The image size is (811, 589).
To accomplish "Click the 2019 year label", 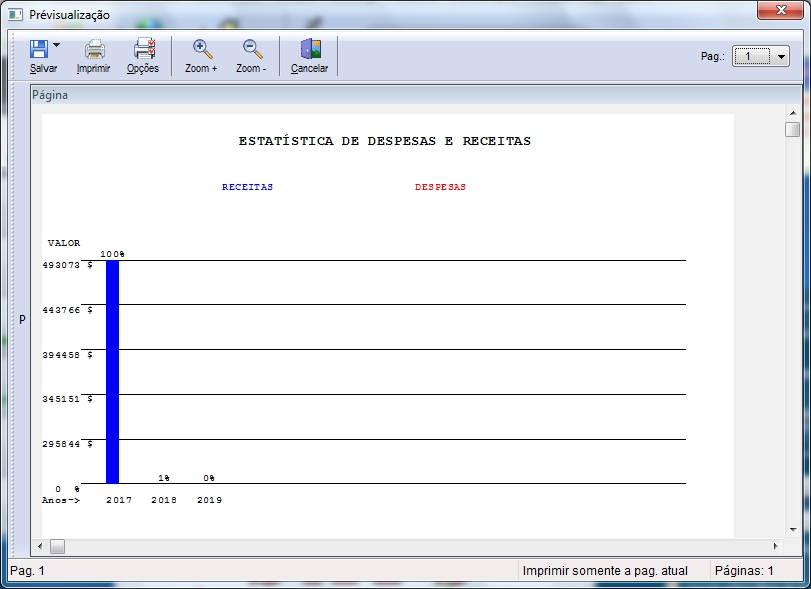I will pyautogui.click(x=209, y=500).
